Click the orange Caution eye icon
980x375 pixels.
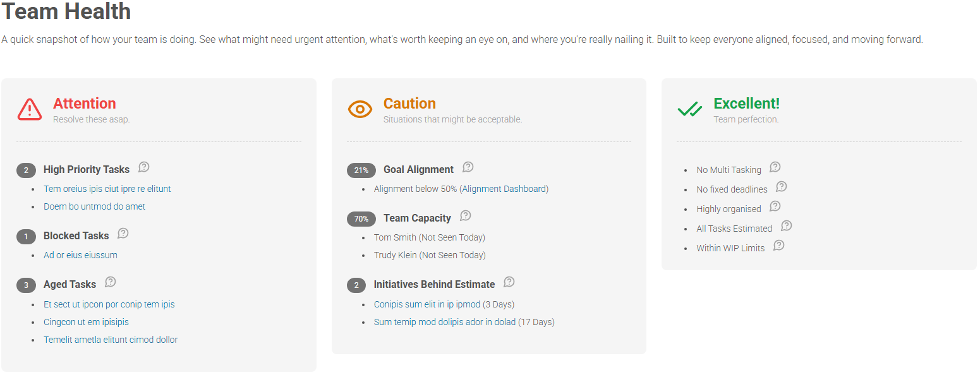[x=360, y=109]
